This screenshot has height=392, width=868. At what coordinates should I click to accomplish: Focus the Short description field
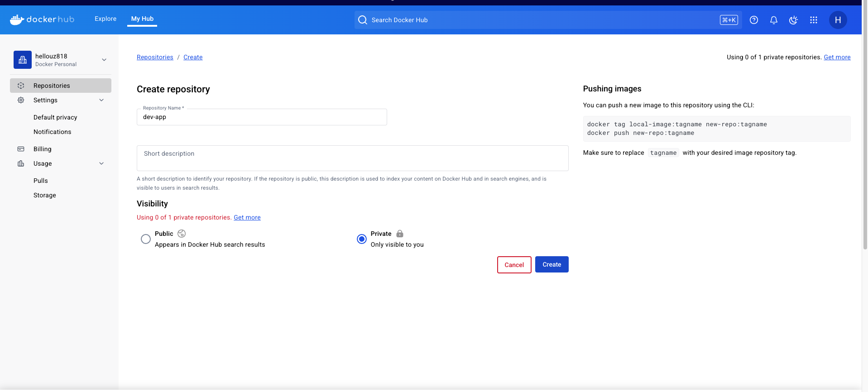353,158
